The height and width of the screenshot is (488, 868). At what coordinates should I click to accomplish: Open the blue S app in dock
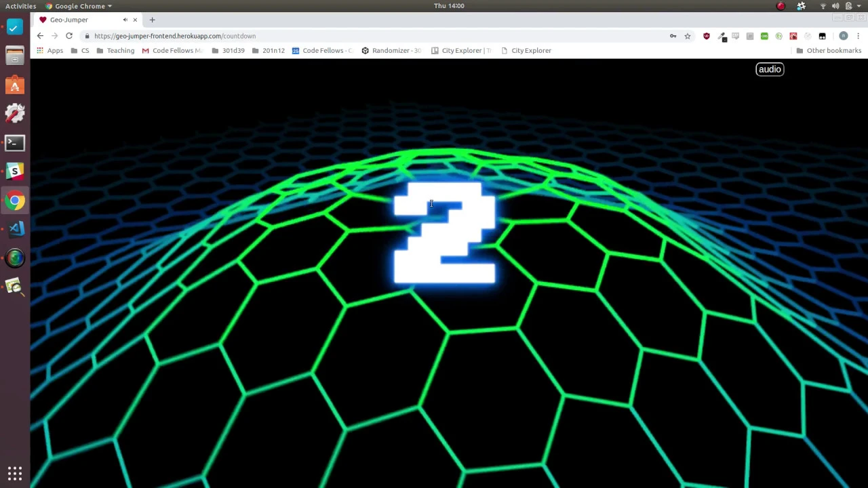[x=15, y=171]
